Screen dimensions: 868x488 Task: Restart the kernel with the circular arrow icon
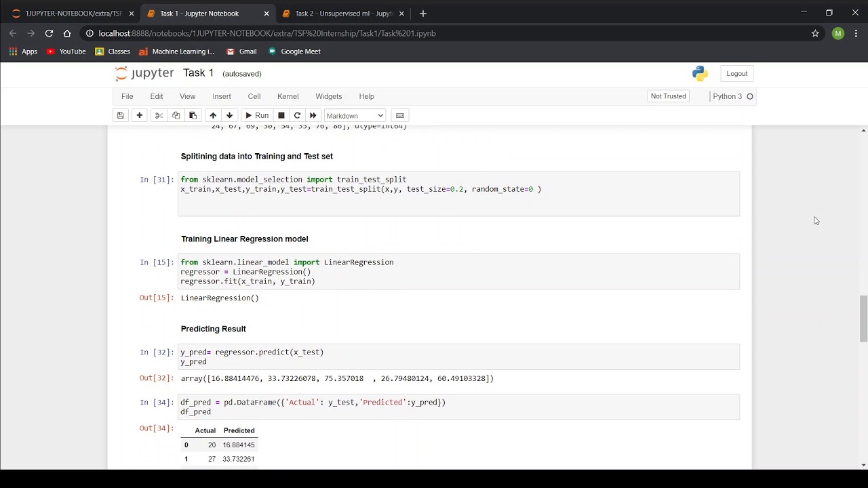click(297, 115)
